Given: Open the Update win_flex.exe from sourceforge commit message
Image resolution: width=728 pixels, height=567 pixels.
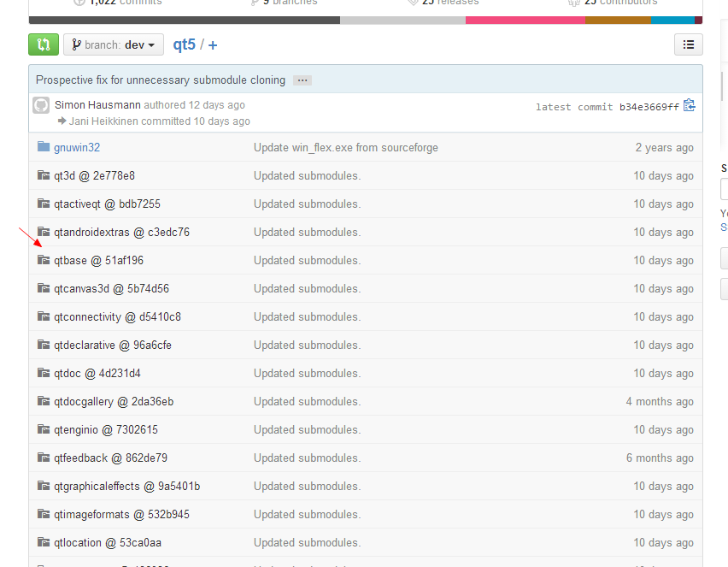Looking at the screenshot, I should [346, 147].
